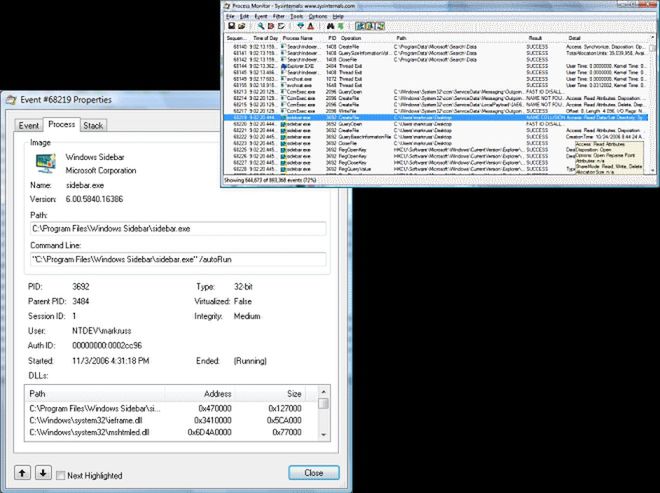Toggle the Capture magnifier icon in Process Monitor

click(261, 26)
